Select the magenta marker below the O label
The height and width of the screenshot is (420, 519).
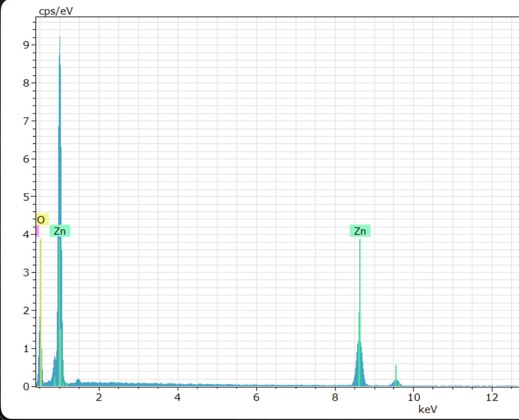tap(38, 231)
